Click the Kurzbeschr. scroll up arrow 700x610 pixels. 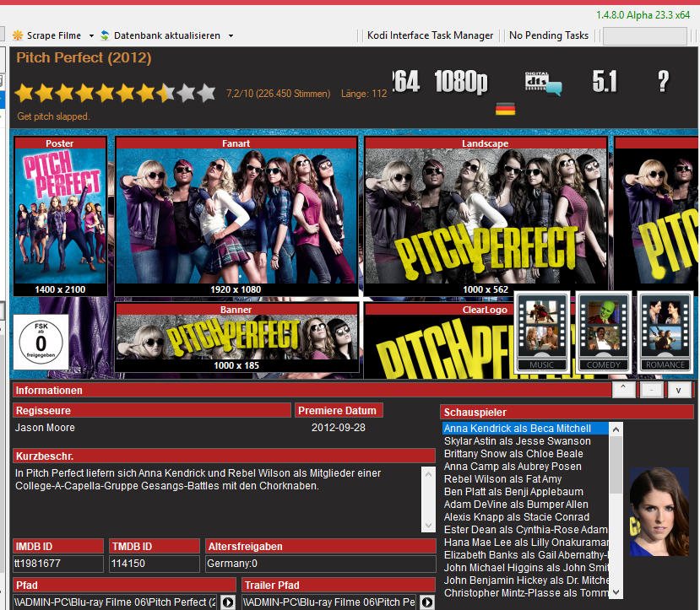point(428,474)
